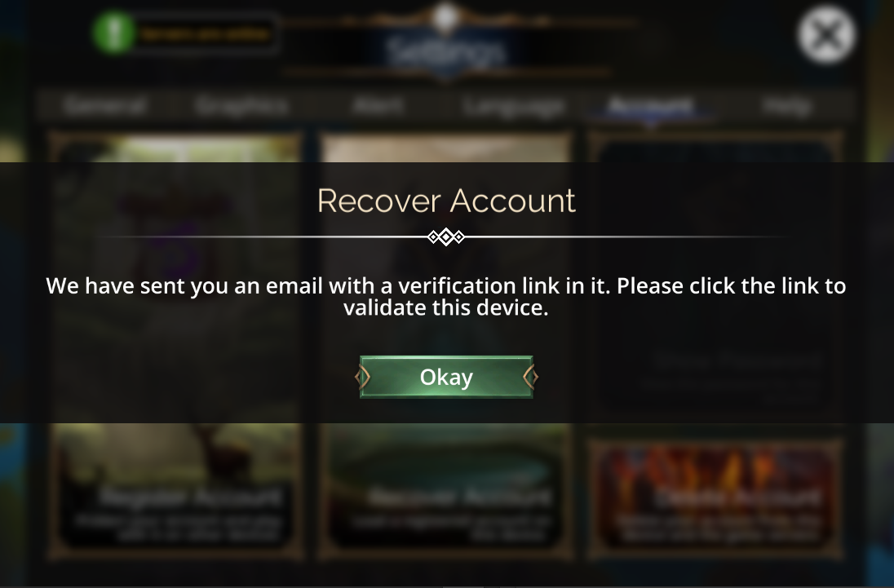Click the verification email message text

446,296
